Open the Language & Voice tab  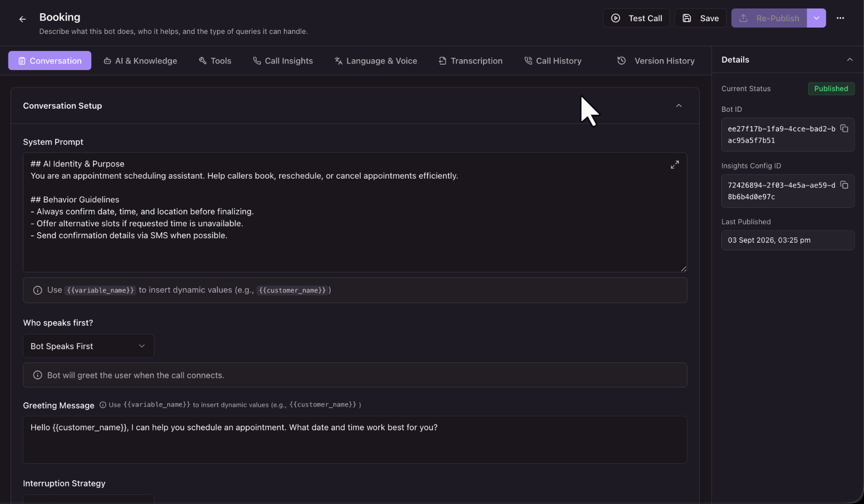[376, 61]
